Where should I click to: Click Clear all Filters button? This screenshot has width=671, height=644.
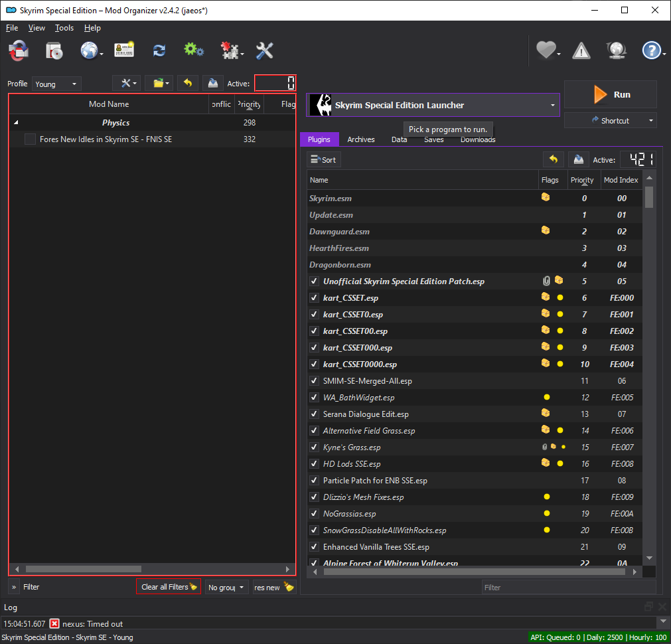169,587
